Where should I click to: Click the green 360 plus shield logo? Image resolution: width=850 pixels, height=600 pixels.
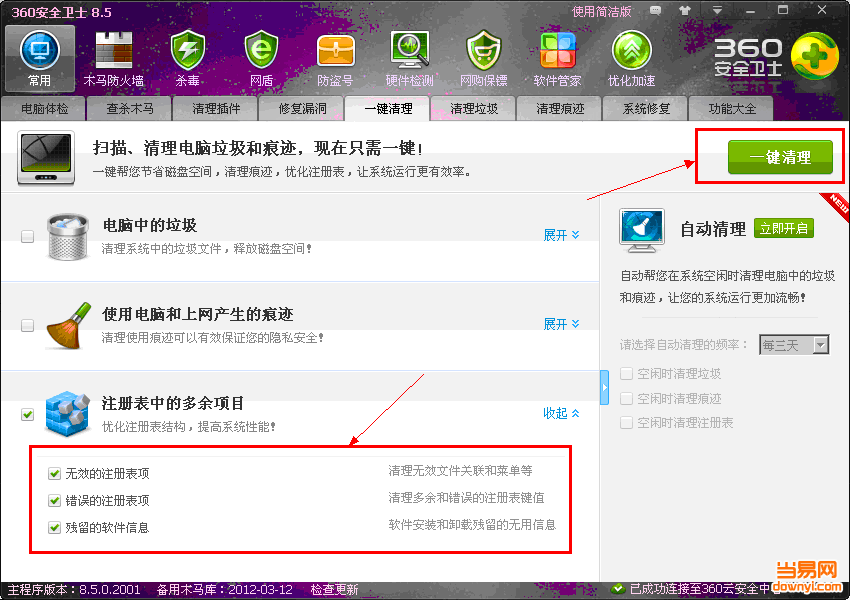pyautogui.click(x=814, y=55)
